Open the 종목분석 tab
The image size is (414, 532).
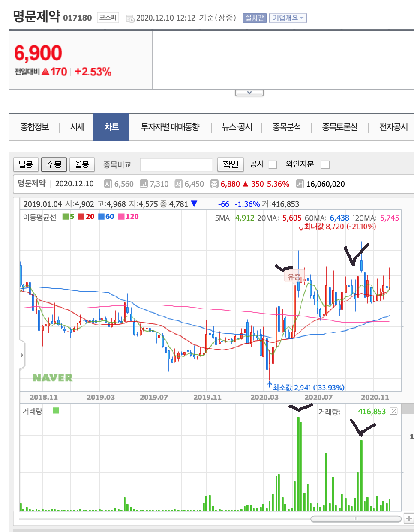(287, 127)
